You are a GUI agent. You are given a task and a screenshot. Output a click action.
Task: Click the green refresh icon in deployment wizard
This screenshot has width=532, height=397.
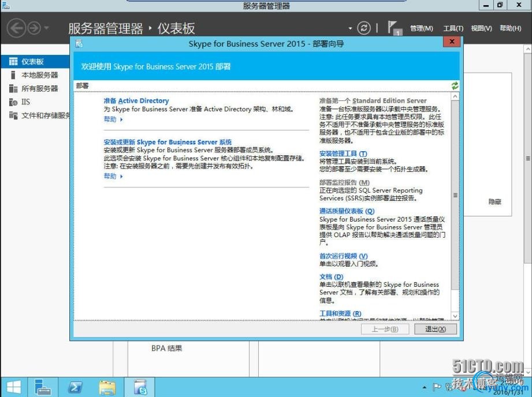click(x=455, y=86)
